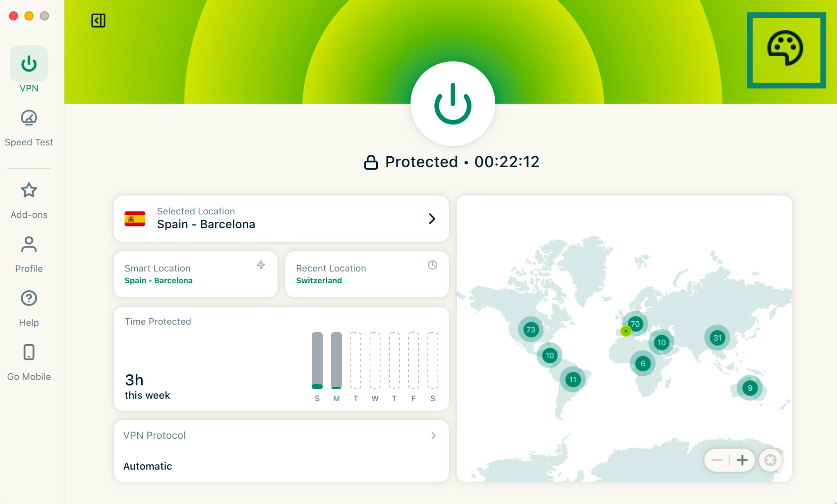This screenshot has height=504, width=837.
Task: Recenter the map with the target icon
Action: pos(770,460)
